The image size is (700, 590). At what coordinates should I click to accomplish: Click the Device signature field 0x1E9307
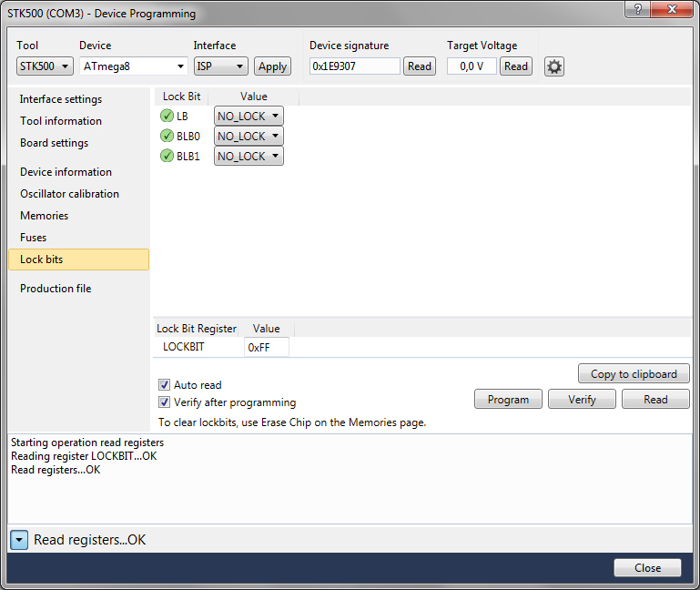[354, 66]
